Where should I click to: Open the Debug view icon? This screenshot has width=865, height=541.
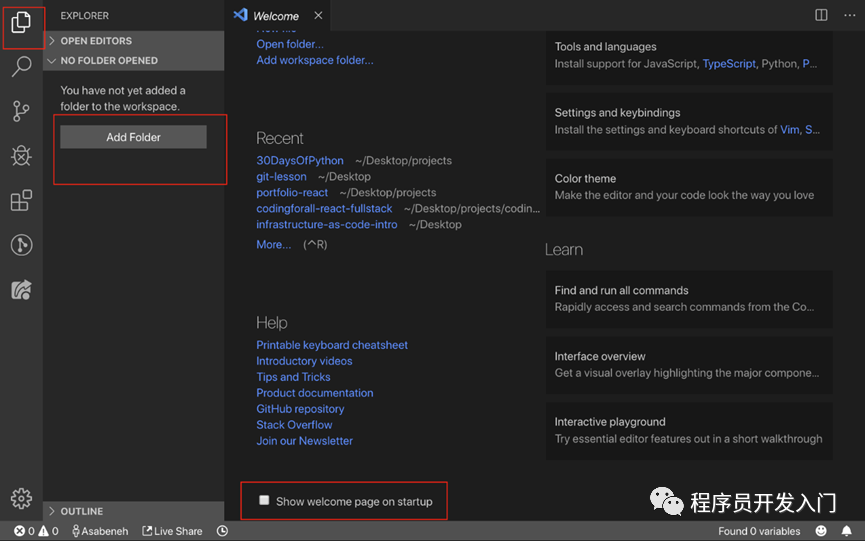click(21, 156)
